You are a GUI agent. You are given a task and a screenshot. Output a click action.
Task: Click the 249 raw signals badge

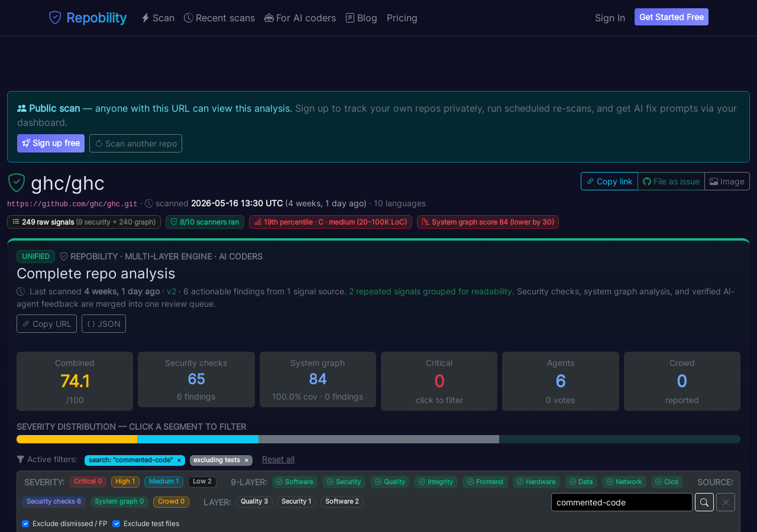(x=84, y=222)
